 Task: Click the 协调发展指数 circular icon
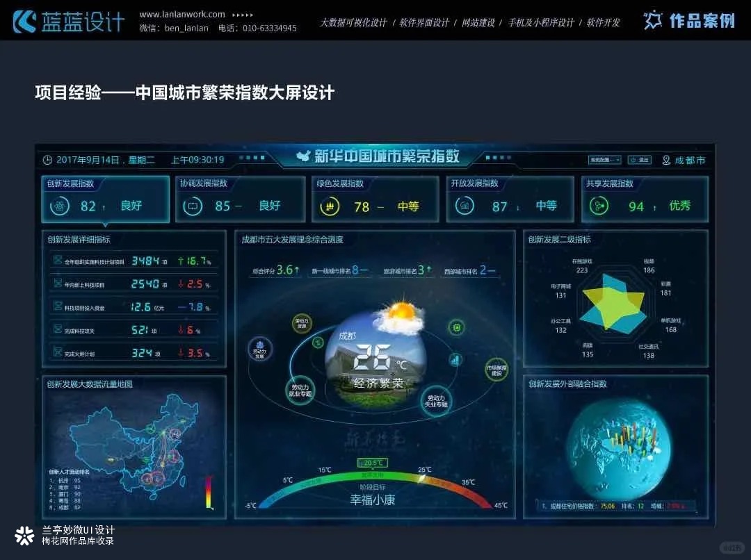coord(193,206)
